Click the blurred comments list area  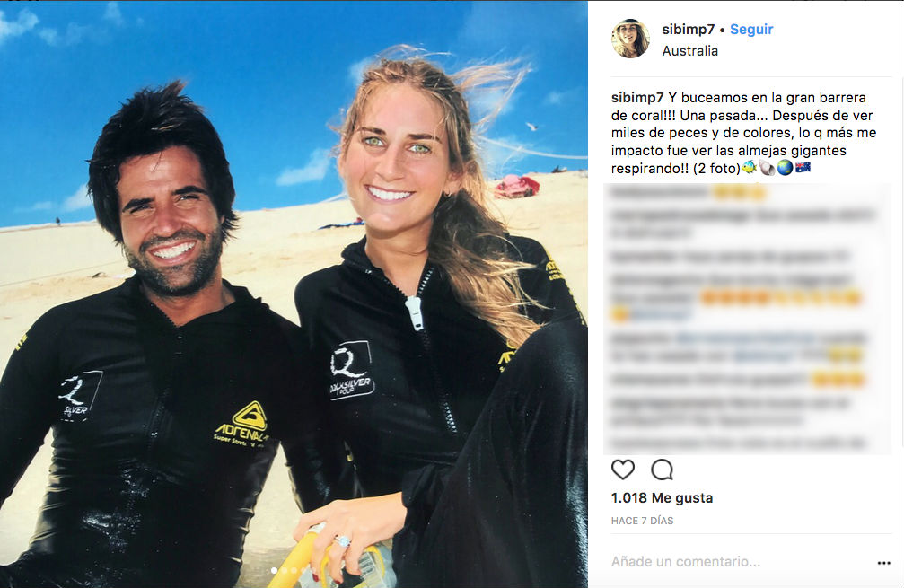point(748,319)
